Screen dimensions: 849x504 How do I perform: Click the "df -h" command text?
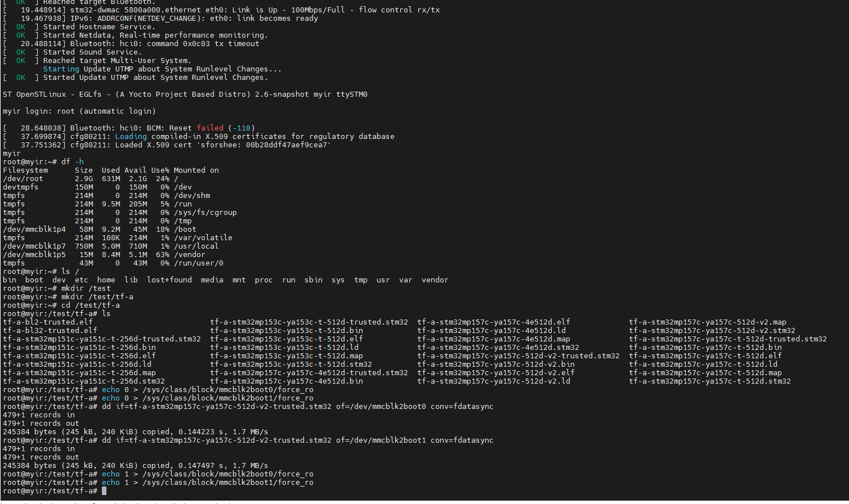tap(73, 162)
